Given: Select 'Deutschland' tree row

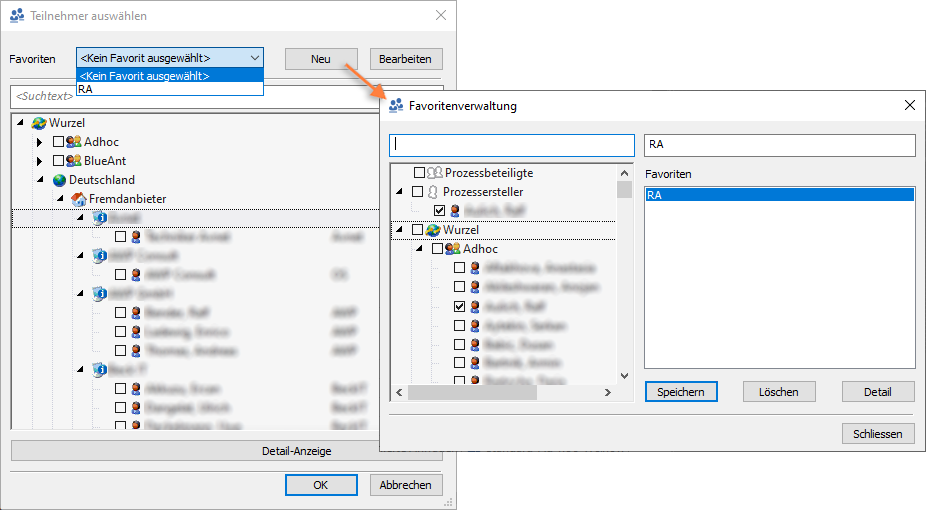Looking at the screenshot, I should tap(102, 180).
